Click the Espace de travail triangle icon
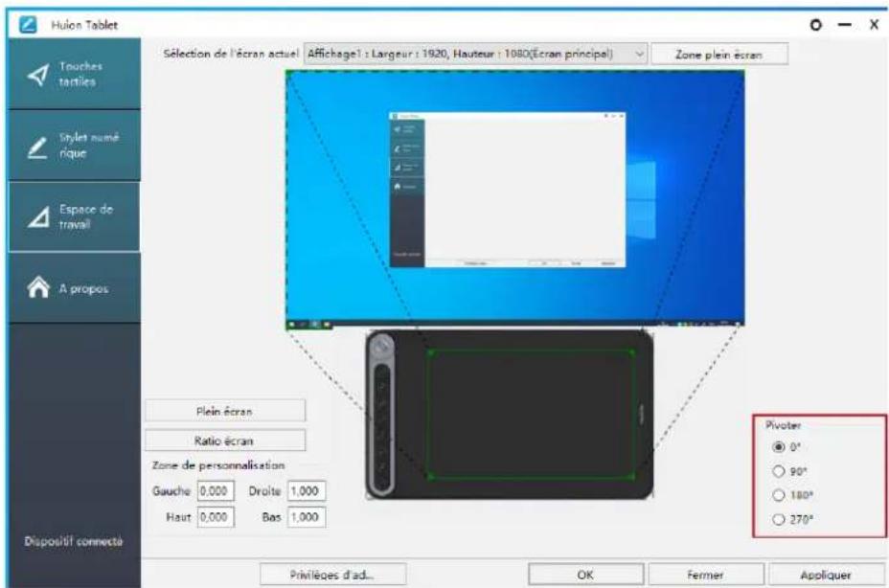 (38, 217)
